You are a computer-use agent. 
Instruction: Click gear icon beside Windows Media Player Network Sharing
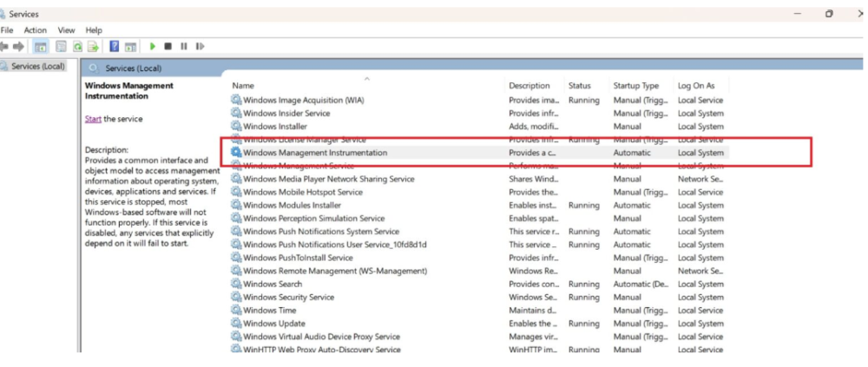236,179
